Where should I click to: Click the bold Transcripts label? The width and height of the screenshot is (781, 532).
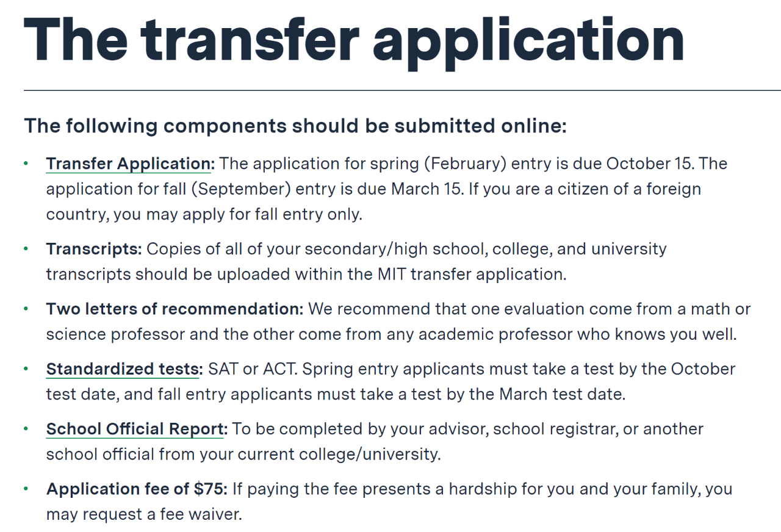(94, 249)
